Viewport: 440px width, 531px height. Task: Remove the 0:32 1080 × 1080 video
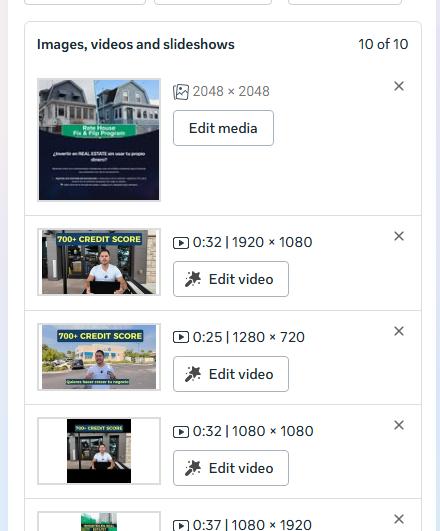[399, 425]
